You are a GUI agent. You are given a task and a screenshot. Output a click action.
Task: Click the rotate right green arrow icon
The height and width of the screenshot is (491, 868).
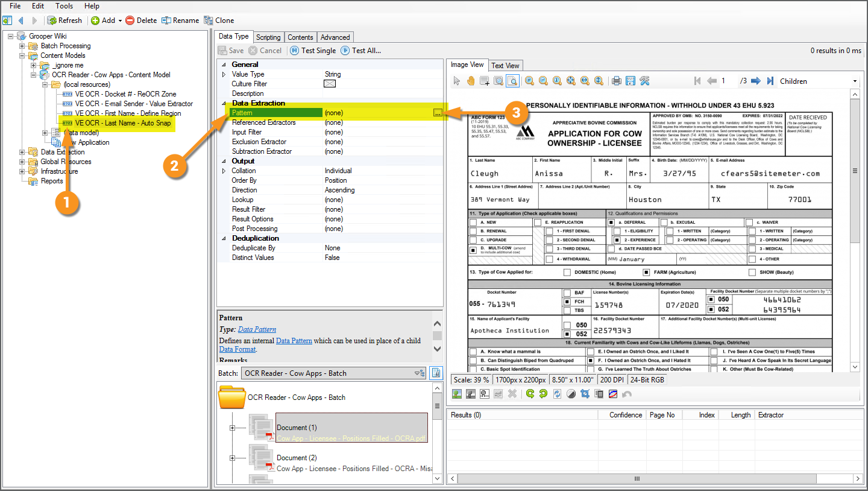click(544, 394)
